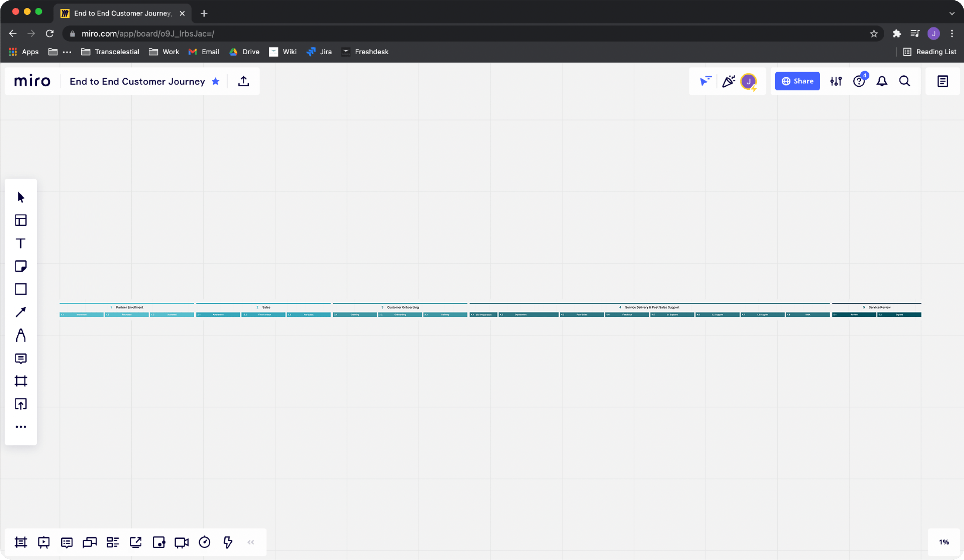Select the cursor arrow tool
The width and height of the screenshot is (964, 560).
[21, 197]
